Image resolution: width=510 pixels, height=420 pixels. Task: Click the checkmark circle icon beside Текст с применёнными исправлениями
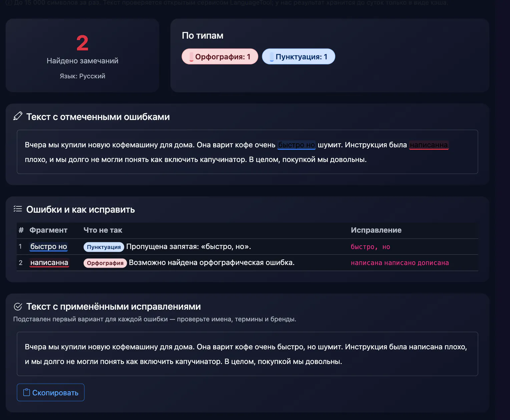(18, 307)
